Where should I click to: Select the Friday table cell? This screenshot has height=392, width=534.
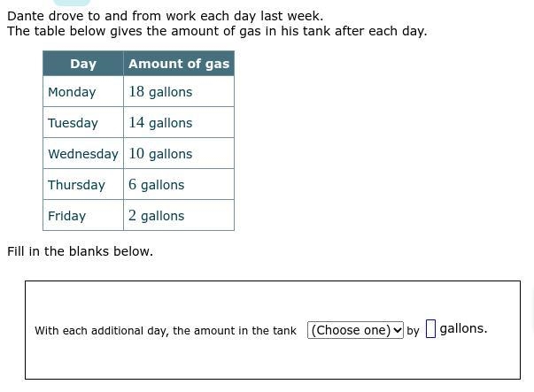[83, 215]
